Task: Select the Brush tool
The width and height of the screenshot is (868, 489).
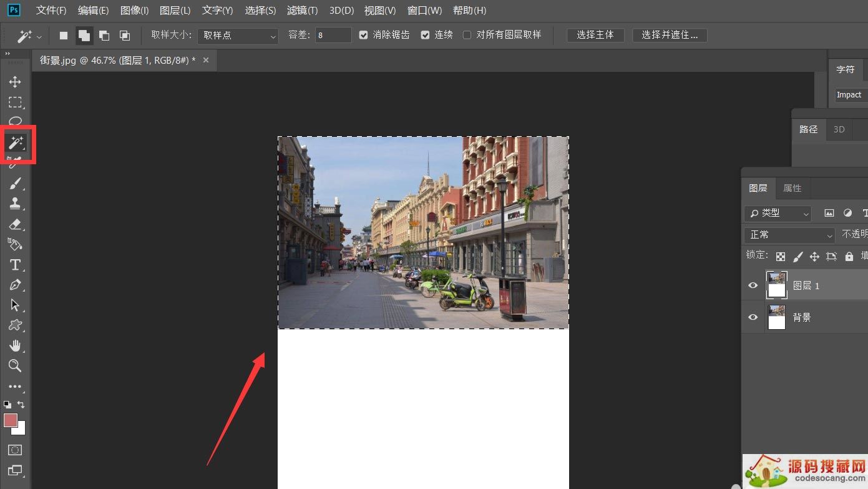Action: pos(16,183)
